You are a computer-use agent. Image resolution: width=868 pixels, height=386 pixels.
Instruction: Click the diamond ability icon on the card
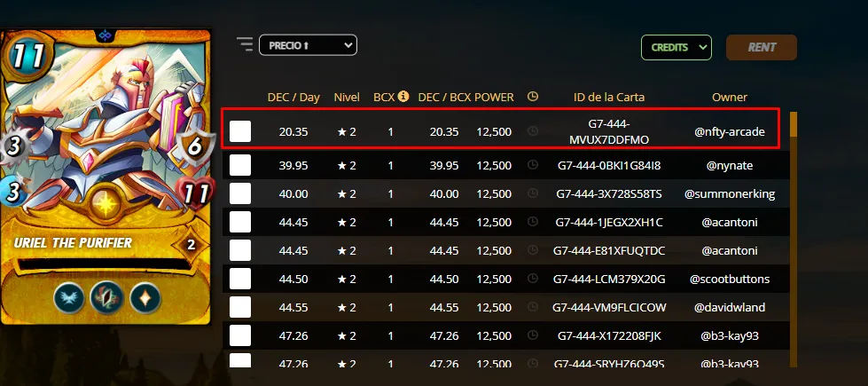(145, 298)
